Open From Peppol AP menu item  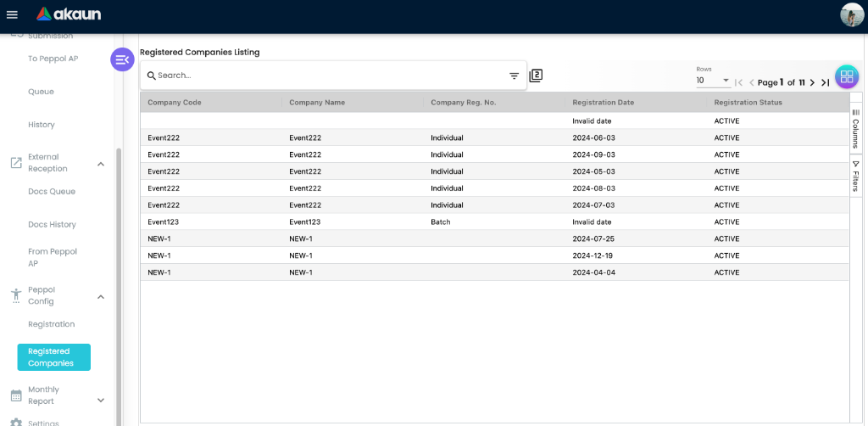coord(53,258)
